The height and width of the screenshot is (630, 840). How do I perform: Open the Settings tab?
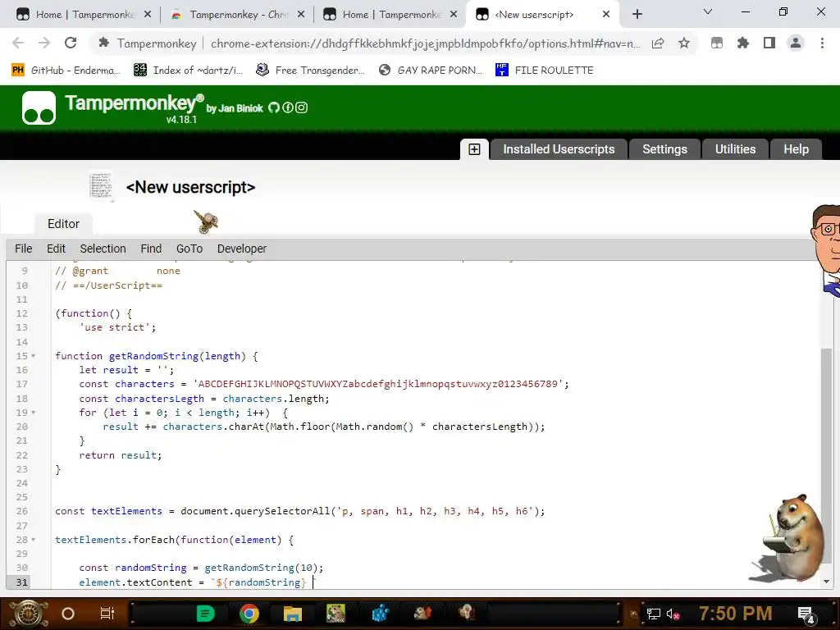coord(664,149)
